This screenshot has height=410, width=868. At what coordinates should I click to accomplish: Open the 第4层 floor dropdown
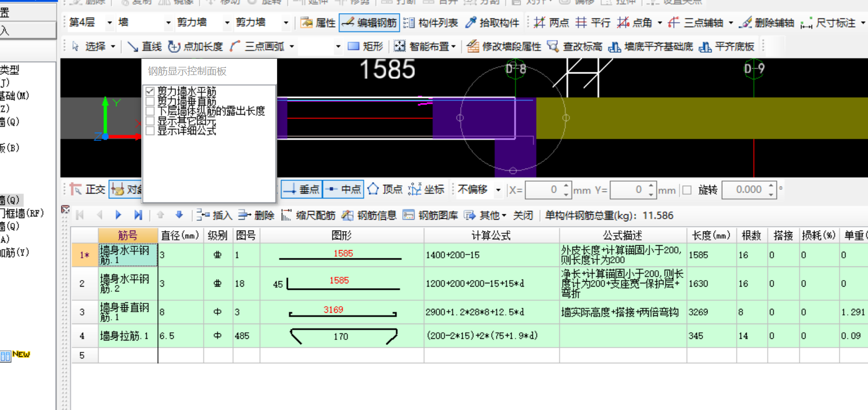pyautogui.click(x=109, y=23)
